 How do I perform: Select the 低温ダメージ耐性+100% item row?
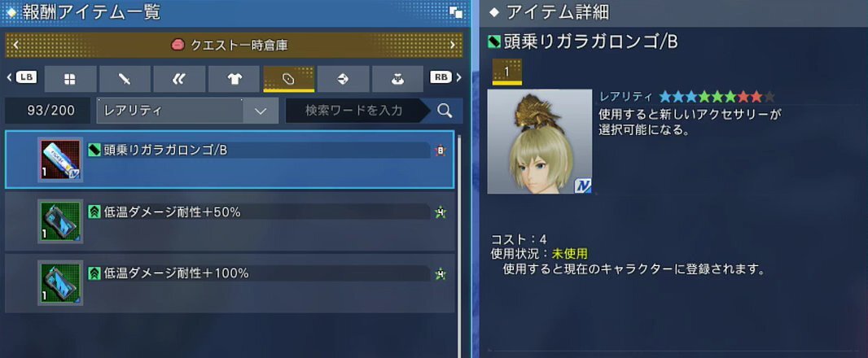click(230, 283)
